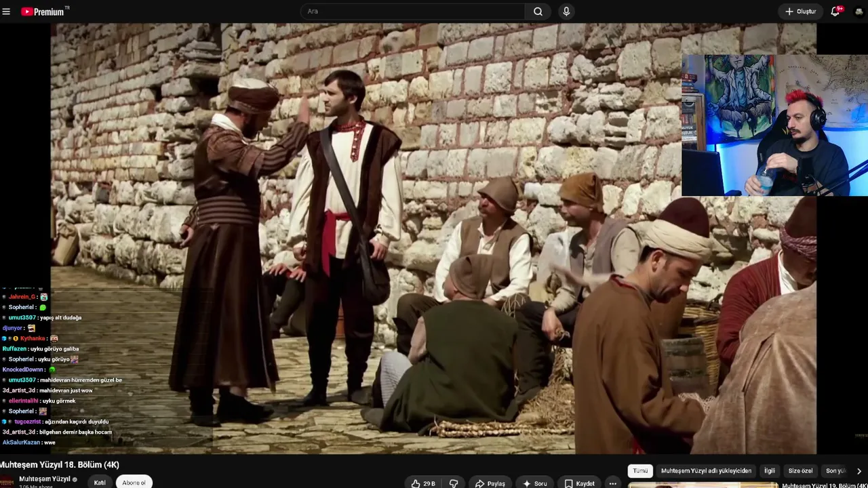Viewport: 868px width, 488px height.
Task: Click the emote beside Kythanka
Action: (54, 338)
